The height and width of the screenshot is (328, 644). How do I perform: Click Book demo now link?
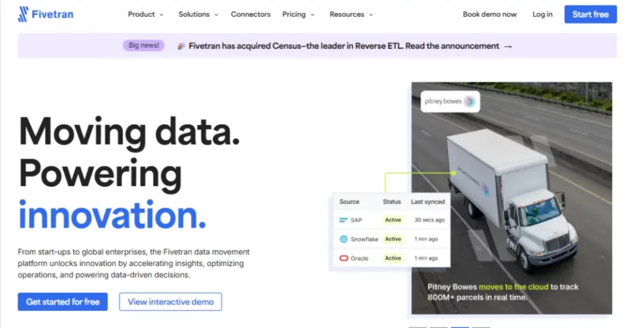(489, 14)
